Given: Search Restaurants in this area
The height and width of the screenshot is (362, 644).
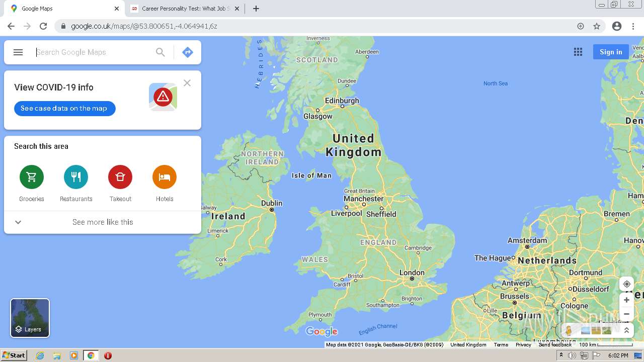Looking at the screenshot, I should (x=76, y=183).
